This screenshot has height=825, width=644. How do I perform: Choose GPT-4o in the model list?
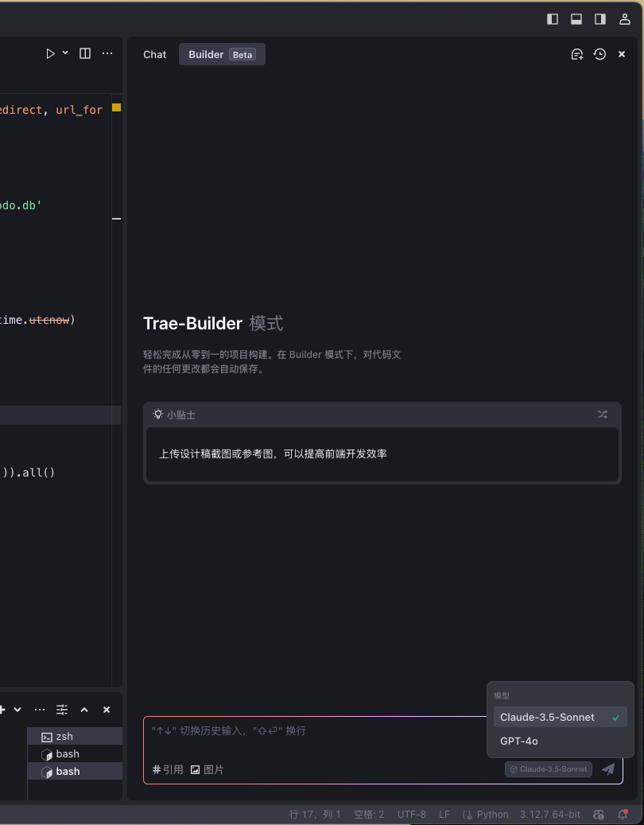tap(560, 741)
